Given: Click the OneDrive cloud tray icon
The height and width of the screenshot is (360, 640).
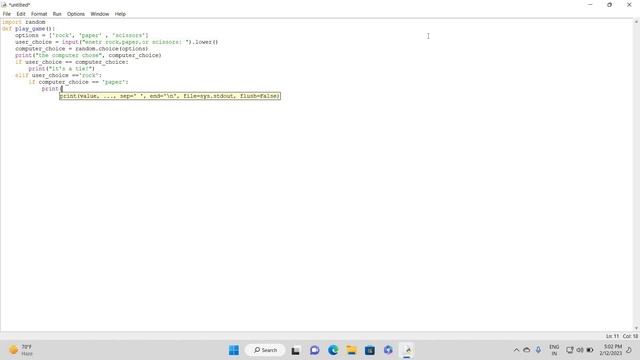Looking at the screenshot, I should [527, 350].
